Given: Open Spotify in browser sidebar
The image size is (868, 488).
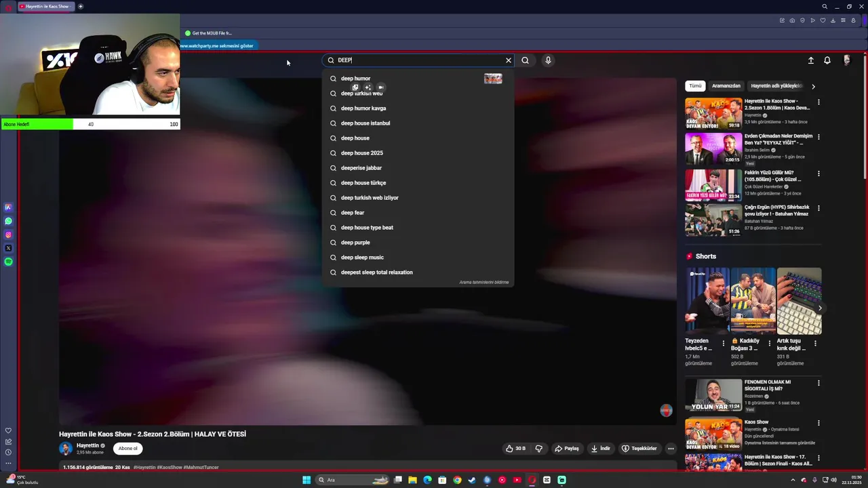Looking at the screenshot, I should (8, 262).
